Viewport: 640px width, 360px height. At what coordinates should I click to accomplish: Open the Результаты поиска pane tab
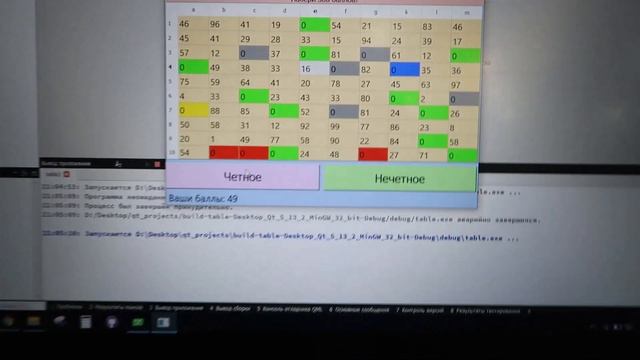[x=116, y=307]
